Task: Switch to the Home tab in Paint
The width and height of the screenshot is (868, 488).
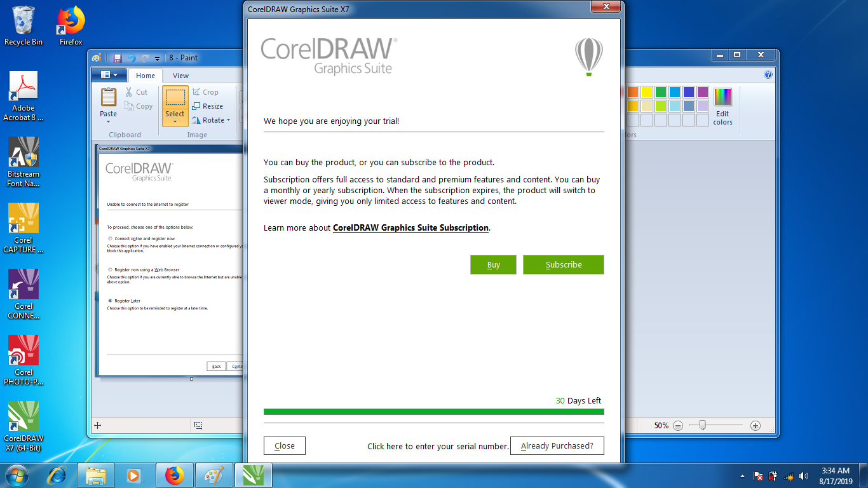Action: pyautogui.click(x=146, y=76)
